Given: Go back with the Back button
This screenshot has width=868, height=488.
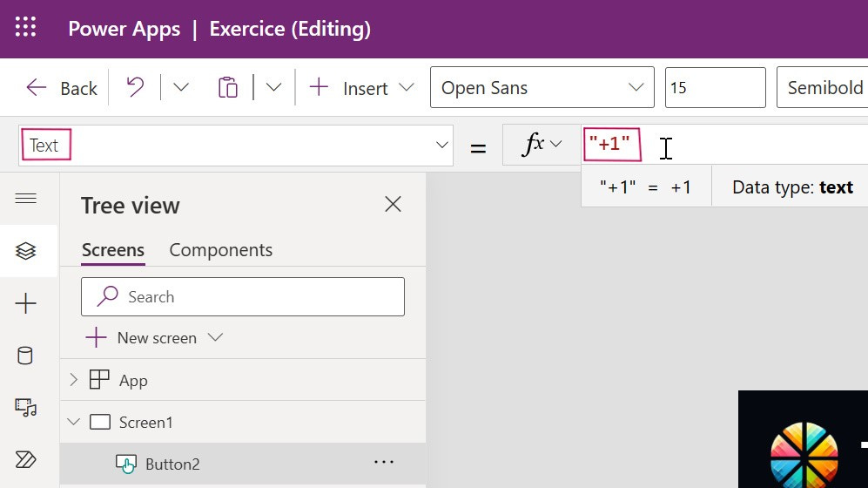Looking at the screenshot, I should coord(62,88).
